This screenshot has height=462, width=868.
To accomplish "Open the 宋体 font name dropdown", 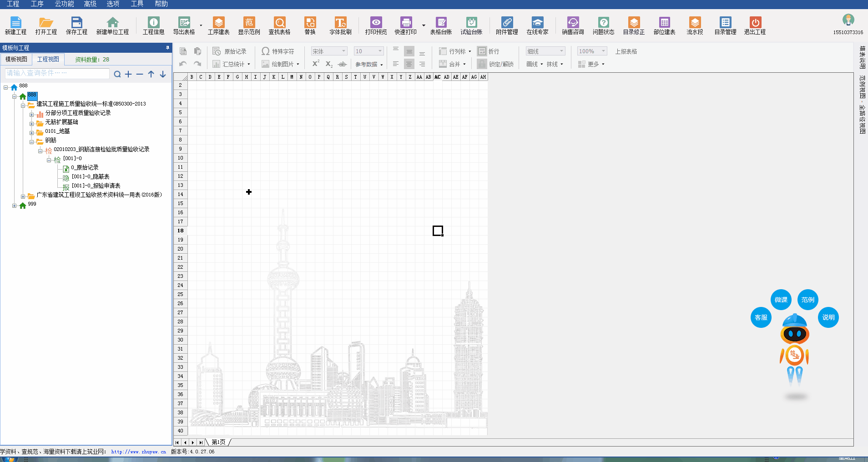I will (329, 51).
